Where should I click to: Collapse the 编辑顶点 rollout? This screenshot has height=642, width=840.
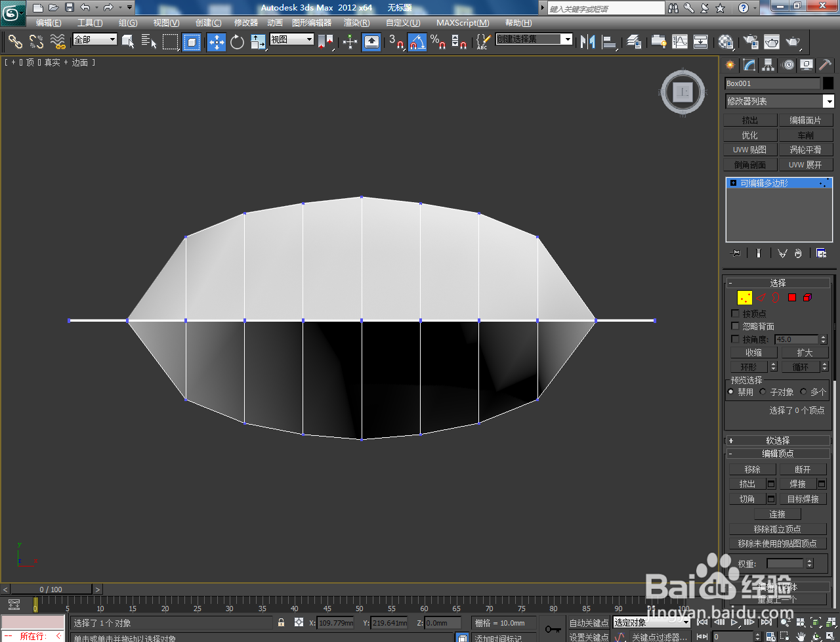point(778,454)
